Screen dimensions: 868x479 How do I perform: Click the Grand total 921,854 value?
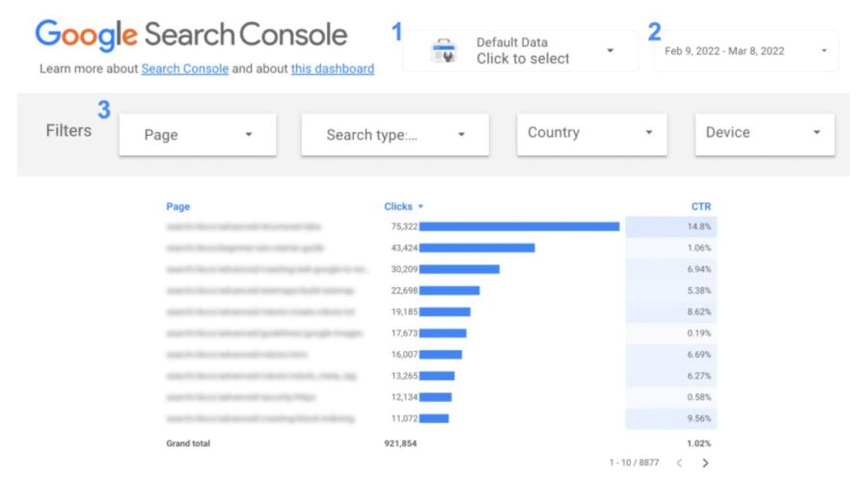[400, 443]
